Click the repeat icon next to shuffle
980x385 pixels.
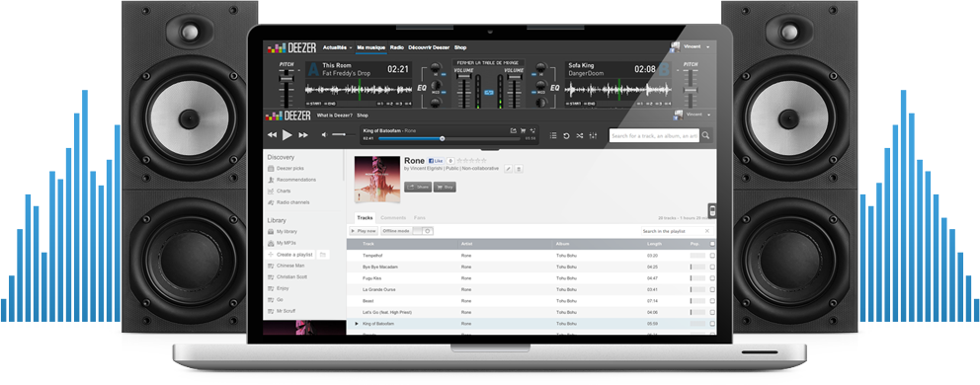pyautogui.click(x=566, y=135)
